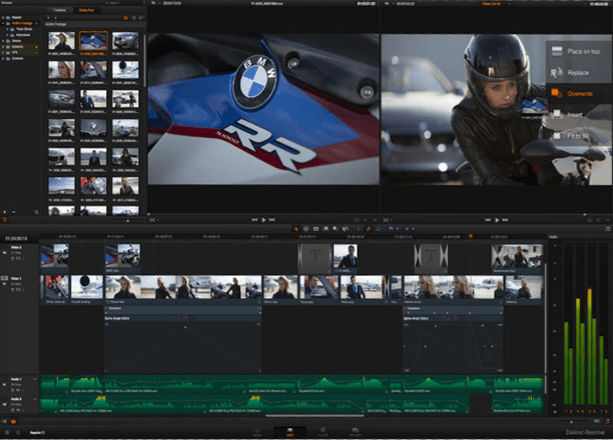Select the arrow selection tool in toolbar

[x=296, y=228]
